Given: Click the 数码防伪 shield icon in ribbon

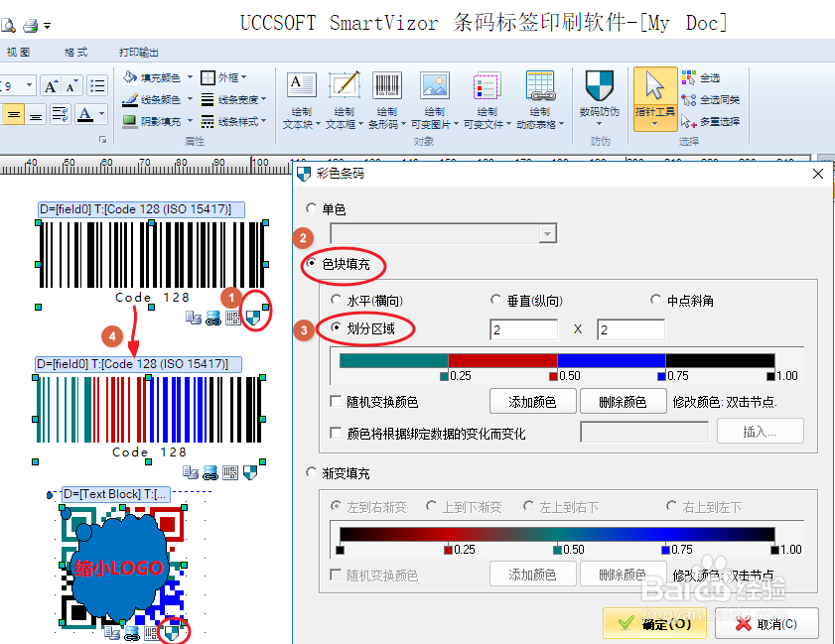Looking at the screenshot, I should coord(599,85).
